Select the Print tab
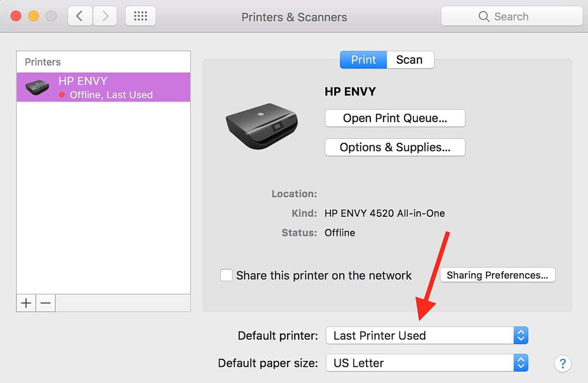The height and width of the screenshot is (383, 588). point(363,59)
